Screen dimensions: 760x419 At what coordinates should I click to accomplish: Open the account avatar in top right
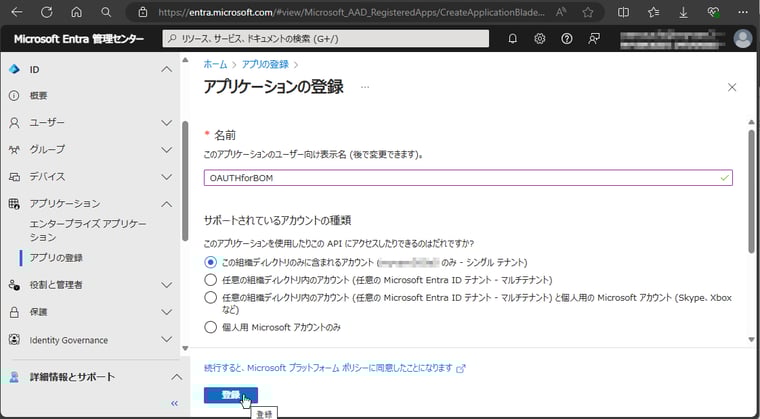[743, 39]
